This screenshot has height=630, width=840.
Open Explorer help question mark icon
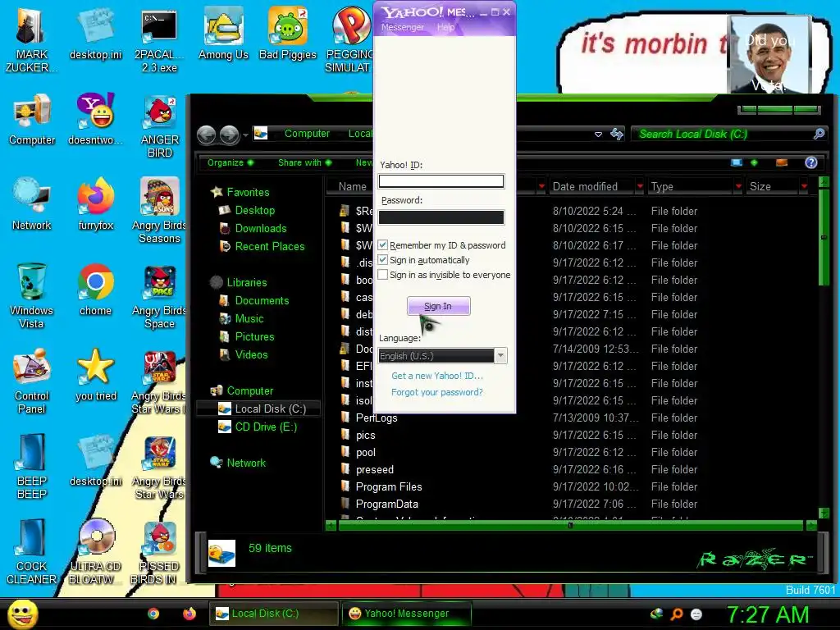coord(811,162)
